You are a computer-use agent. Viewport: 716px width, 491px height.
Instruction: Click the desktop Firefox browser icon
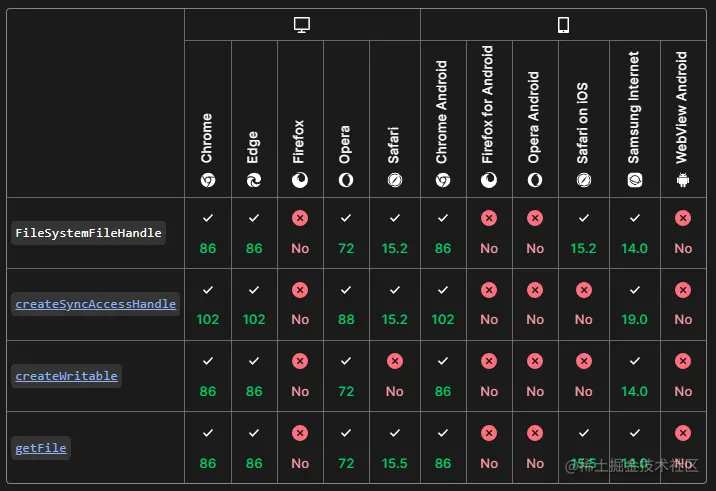tap(300, 180)
